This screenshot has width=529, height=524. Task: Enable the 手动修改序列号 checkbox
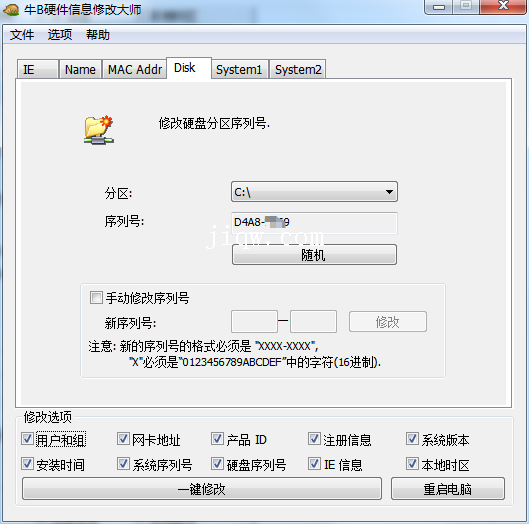point(96,298)
